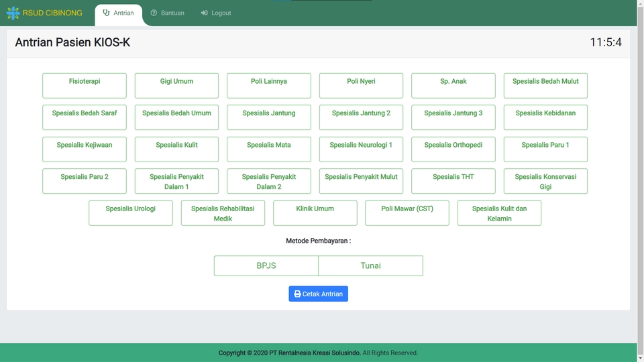Select Spesialis Rehabilitasi Medik
This screenshot has height=362, width=644.
click(223, 213)
